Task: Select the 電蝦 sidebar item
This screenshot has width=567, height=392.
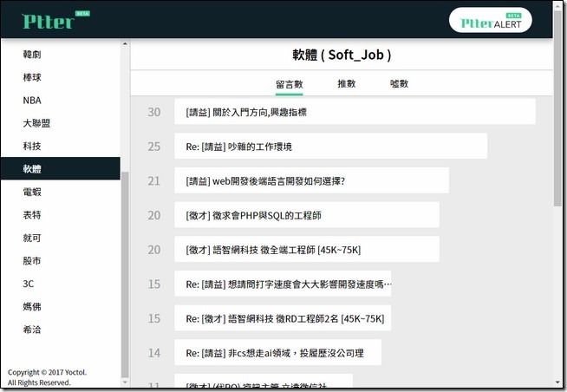Action: [32, 192]
